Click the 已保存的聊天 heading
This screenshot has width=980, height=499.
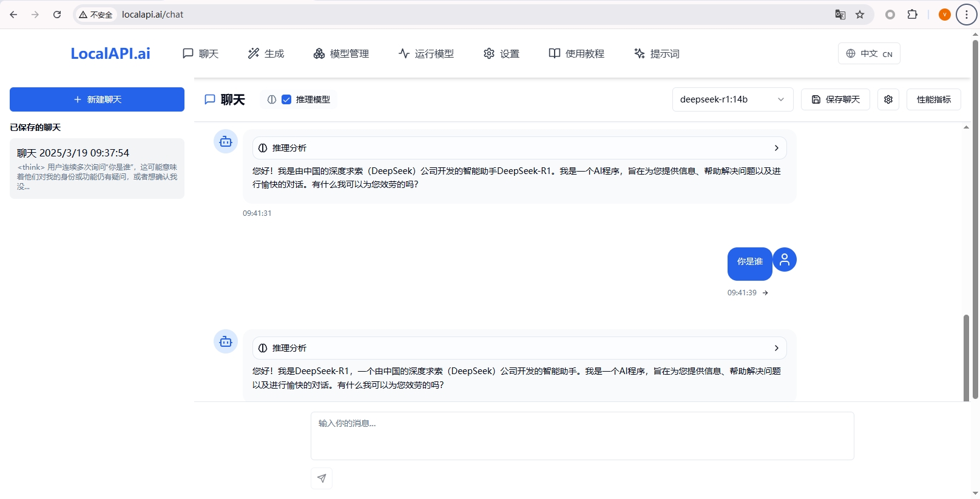35,127
